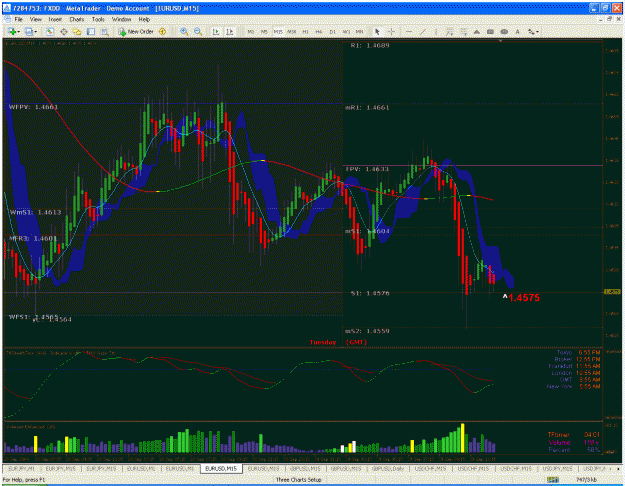Open the Tools menu
Viewport: 625px width, 486px height.
click(98, 19)
